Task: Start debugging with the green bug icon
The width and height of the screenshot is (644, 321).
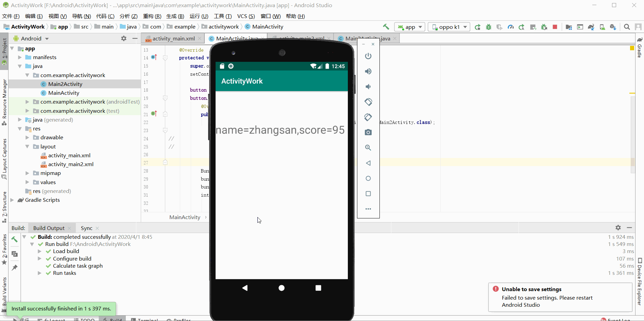Action: coord(489,27)
